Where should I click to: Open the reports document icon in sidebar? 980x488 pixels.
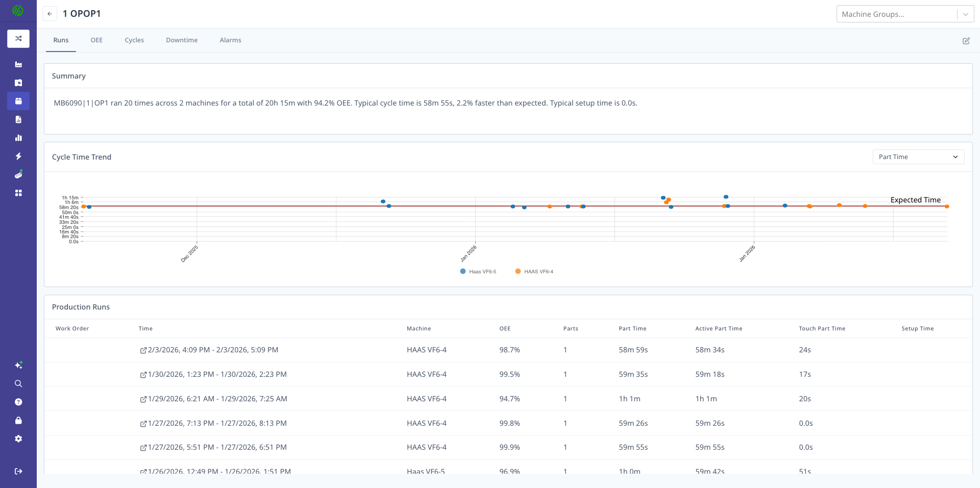coord(18,119)
